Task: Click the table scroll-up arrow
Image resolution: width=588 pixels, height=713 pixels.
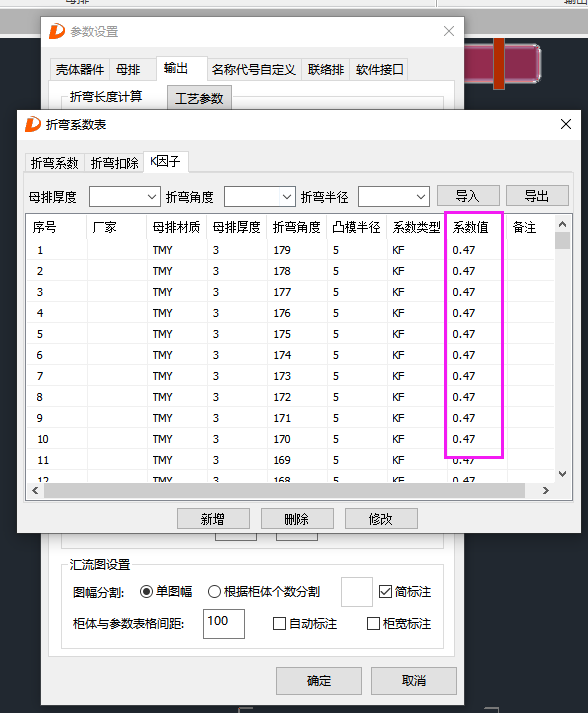Action: pos(563,224)
